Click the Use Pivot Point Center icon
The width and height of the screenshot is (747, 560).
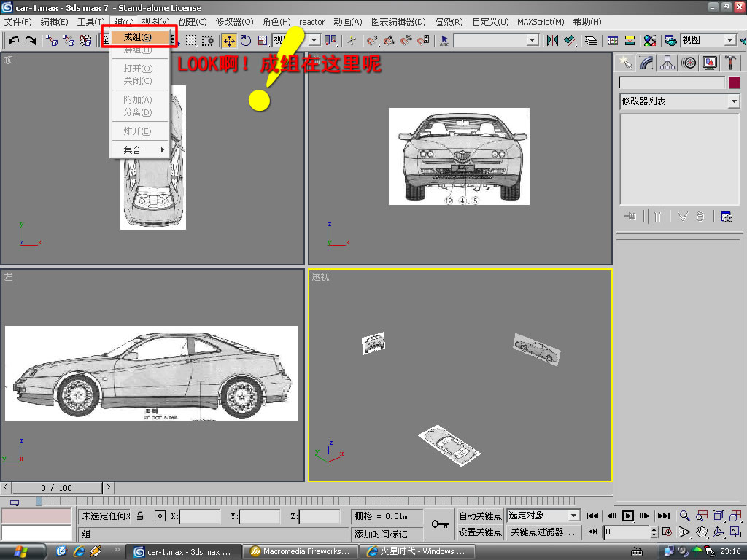(x=330, y=41)
